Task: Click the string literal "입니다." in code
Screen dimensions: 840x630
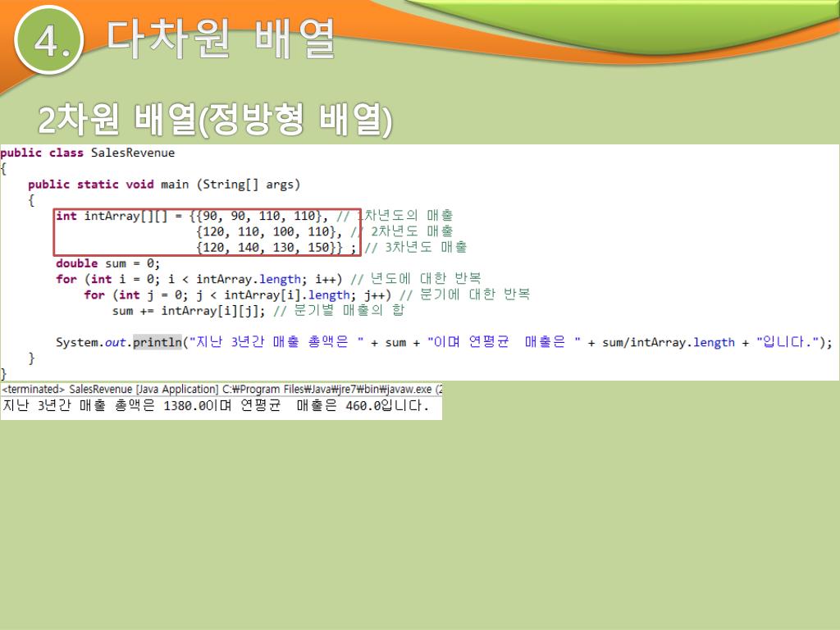Action: click(788, 342)
